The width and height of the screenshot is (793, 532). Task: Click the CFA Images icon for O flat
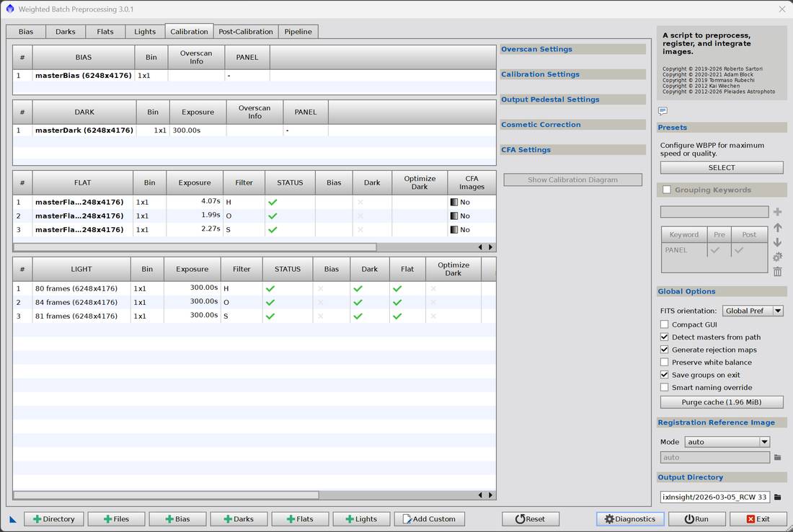(x=453, y=216)
